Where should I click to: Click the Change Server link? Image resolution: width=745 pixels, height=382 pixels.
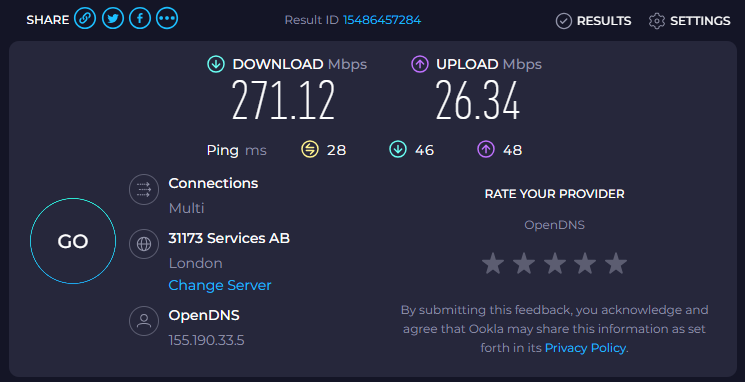tap(220, 285)
